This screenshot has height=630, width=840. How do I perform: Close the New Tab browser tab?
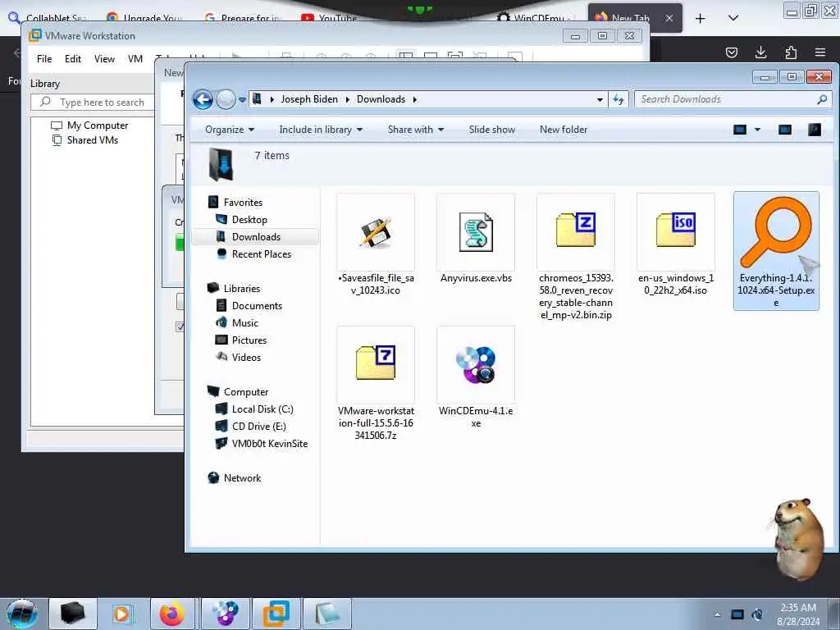[x=669, y=18]
